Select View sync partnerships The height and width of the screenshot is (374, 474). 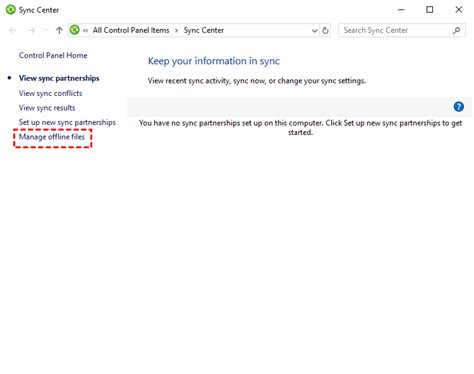[x=59, y=78]
